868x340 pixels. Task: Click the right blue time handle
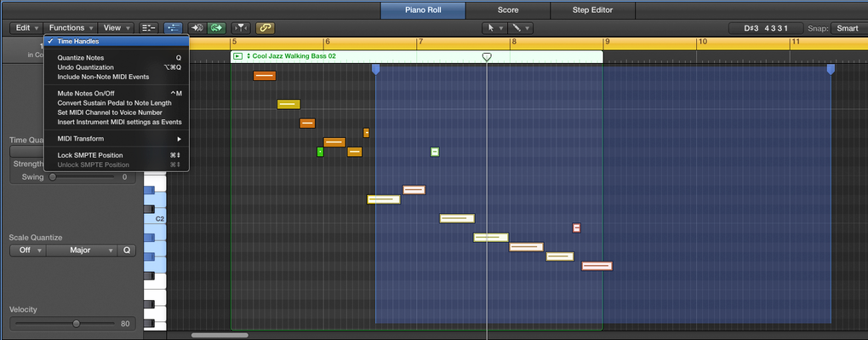coord(831,69)
